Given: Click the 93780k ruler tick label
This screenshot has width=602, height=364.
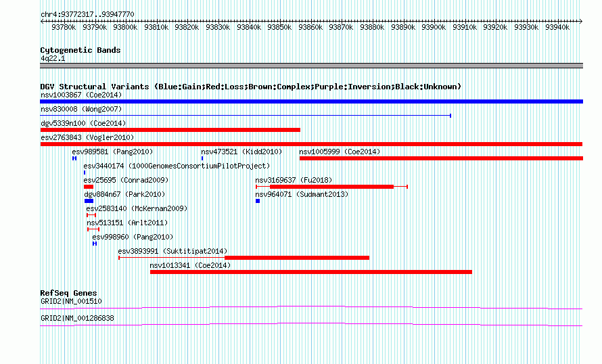Looking at the screenshot, I should click(x=64, y=27).
